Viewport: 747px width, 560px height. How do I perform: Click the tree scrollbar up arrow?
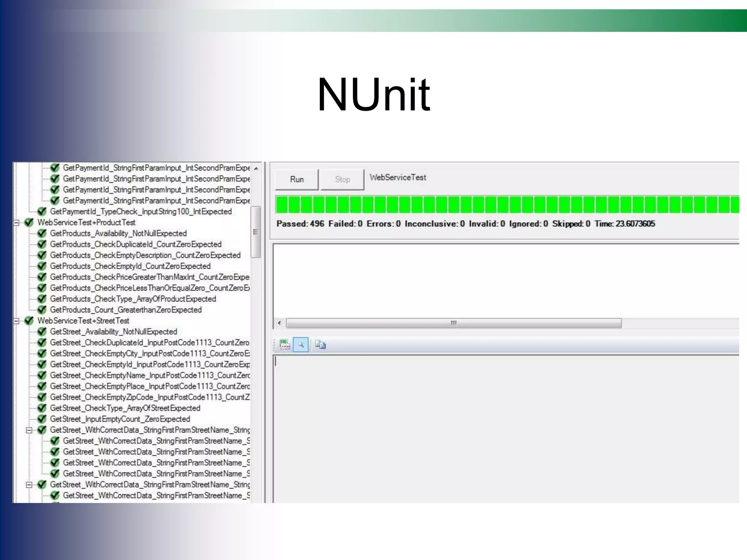(x=256, y=168)
